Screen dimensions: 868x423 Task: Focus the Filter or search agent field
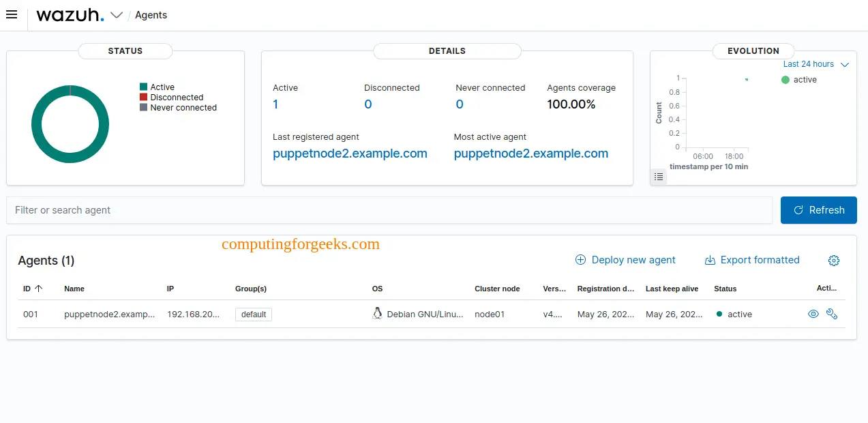[389, 210]
